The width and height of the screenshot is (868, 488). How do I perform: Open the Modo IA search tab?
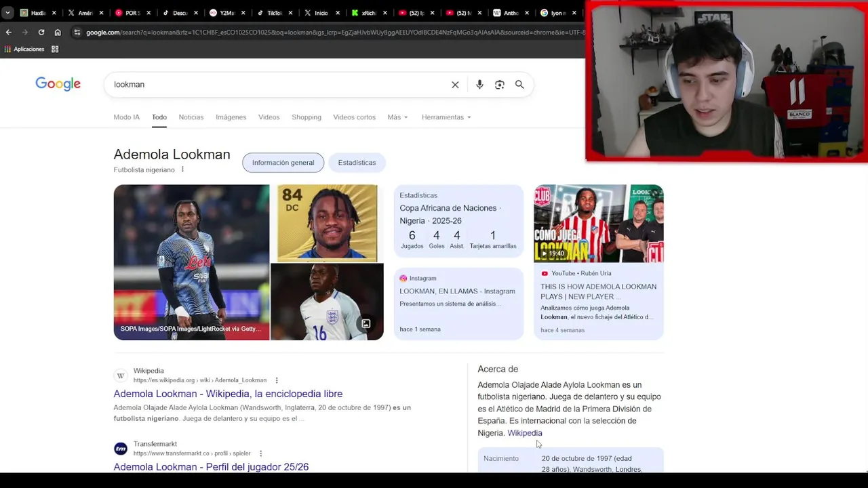pos(126,117)
